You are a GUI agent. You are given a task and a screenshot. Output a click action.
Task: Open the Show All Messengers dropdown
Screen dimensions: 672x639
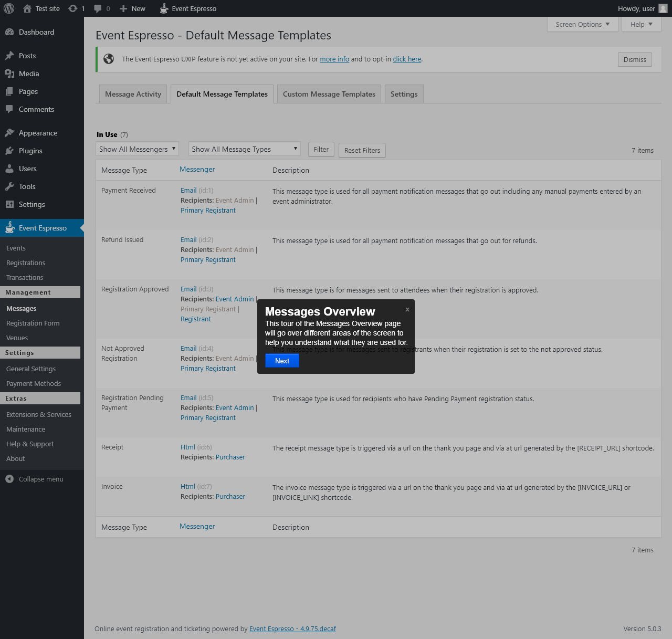click(138, 149)
